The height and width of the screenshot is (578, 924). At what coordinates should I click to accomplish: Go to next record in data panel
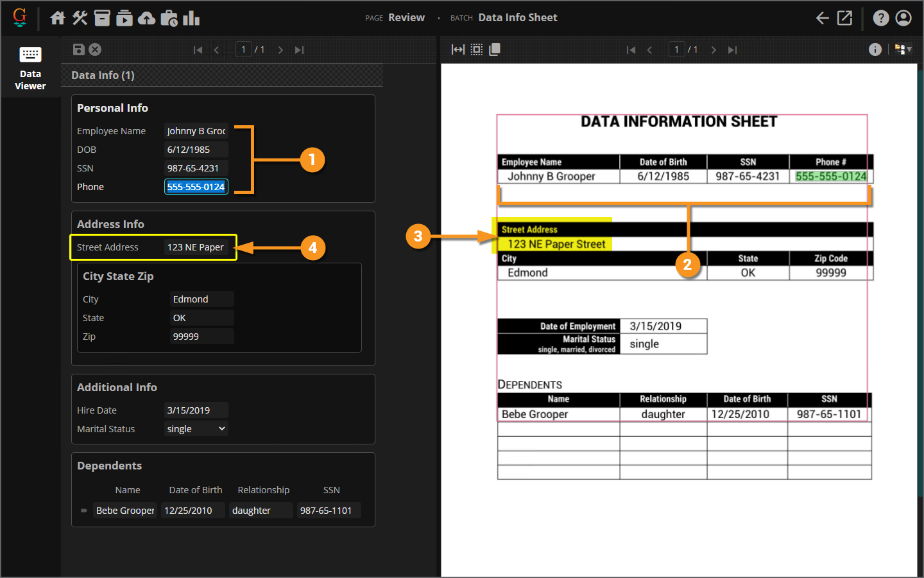click(280, 50)
